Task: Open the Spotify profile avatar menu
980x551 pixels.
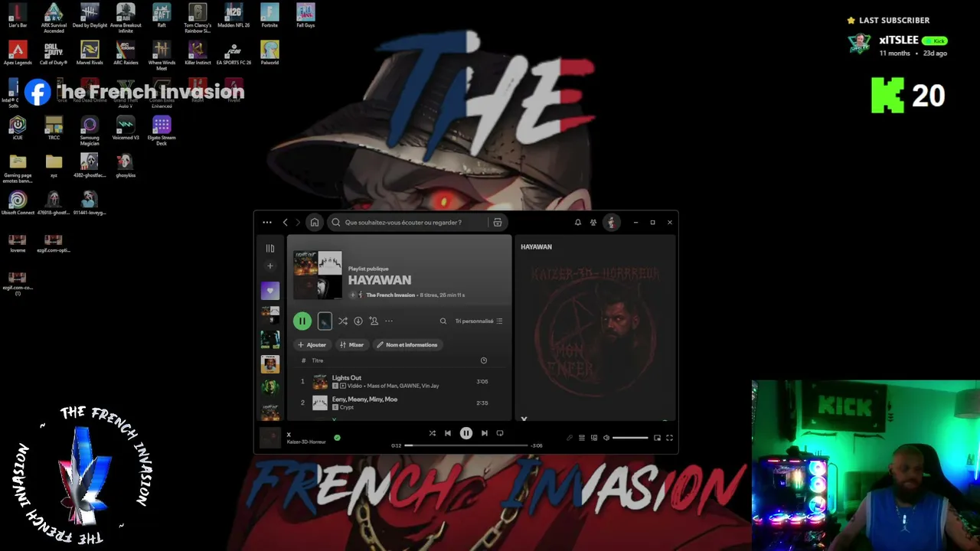Action: point(611,223)
